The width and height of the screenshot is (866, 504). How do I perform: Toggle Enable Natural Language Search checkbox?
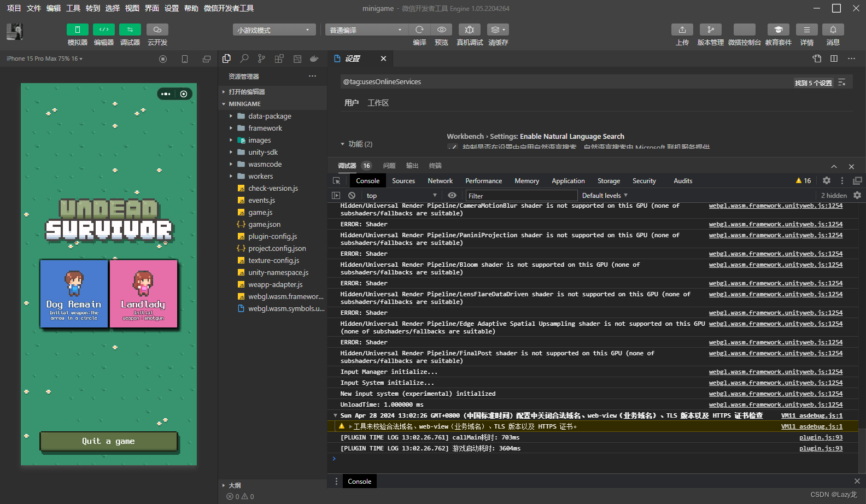(452, 147)
